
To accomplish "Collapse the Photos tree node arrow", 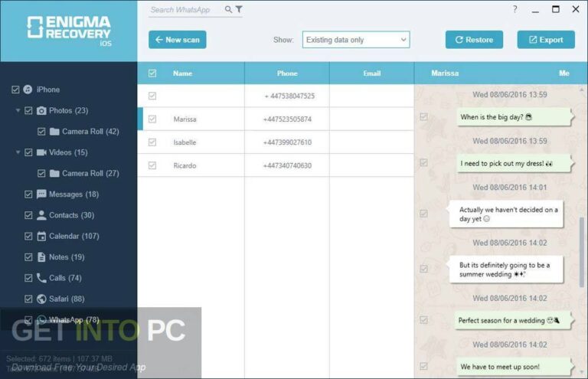I will [x=18, y=110].
